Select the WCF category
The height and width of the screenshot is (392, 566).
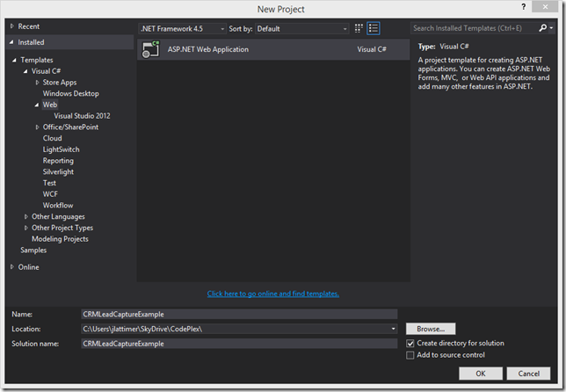(50, 194)
